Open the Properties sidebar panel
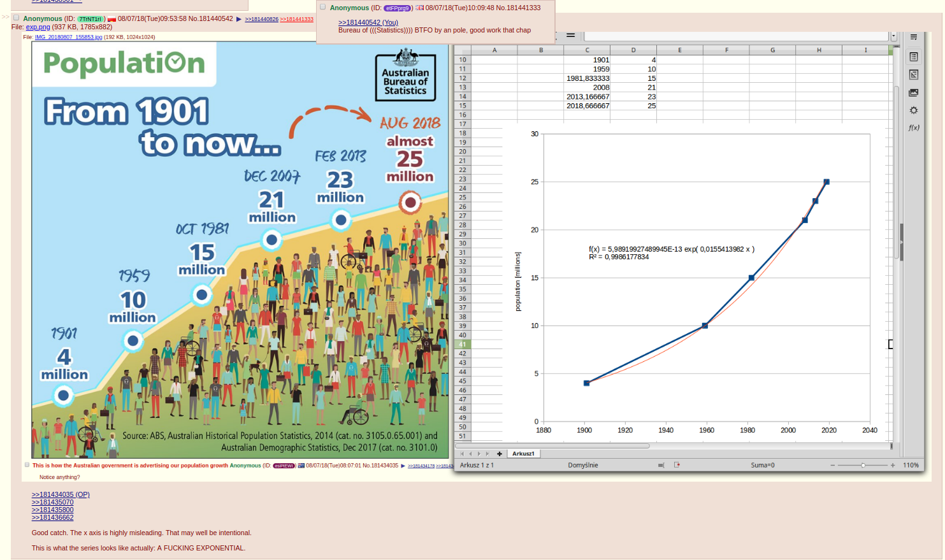Screen dimensions: 945x560 click(914, 57)
